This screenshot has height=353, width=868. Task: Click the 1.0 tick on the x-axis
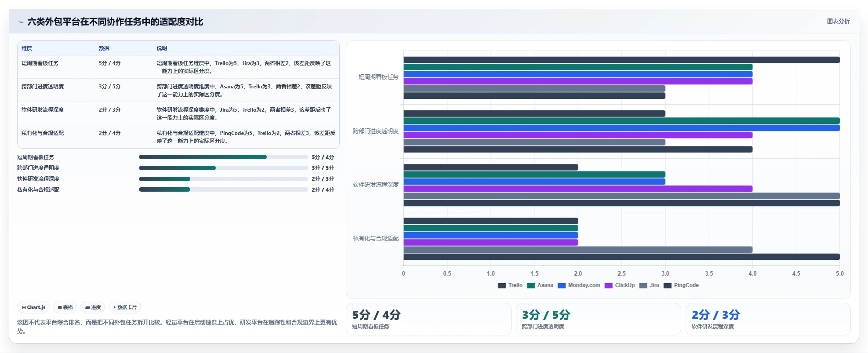click(x=490, y=273)
